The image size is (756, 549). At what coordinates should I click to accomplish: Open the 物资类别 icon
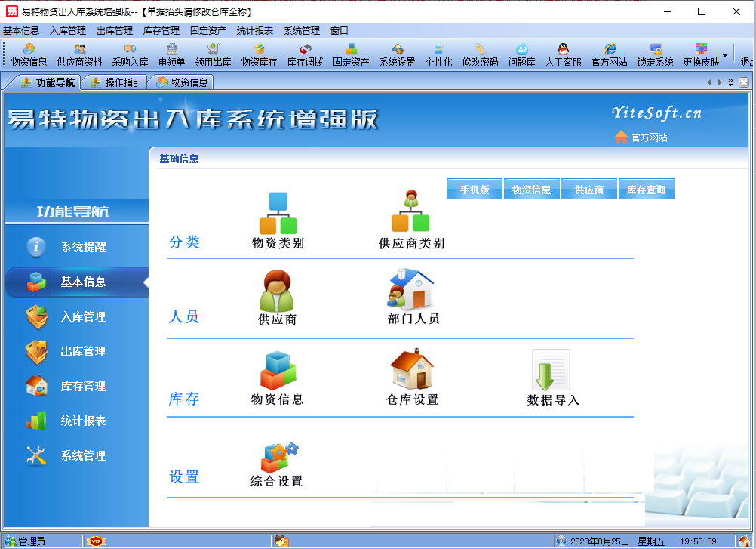[x=278, y=221]
